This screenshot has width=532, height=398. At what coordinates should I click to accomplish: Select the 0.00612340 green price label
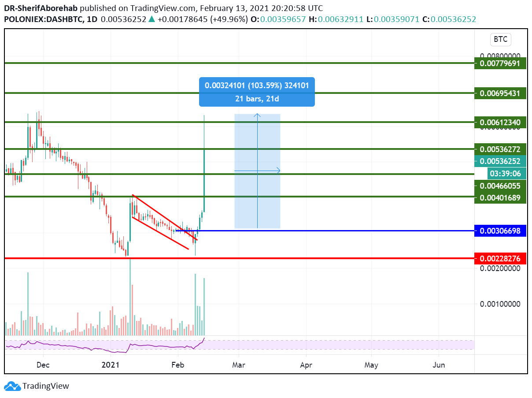tap(500, 123)
